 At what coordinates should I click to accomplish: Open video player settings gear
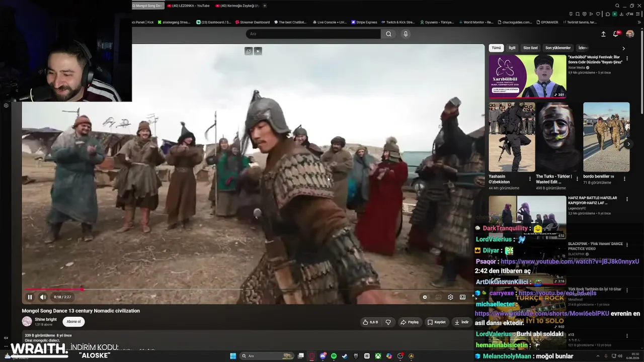pyautogui.click(x=450, y=297)
